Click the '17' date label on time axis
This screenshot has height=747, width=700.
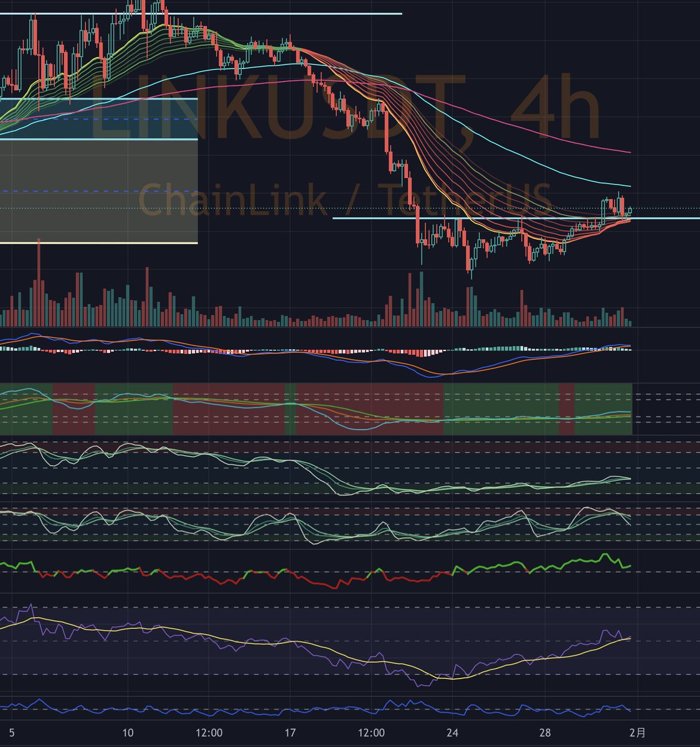(290, 733)
